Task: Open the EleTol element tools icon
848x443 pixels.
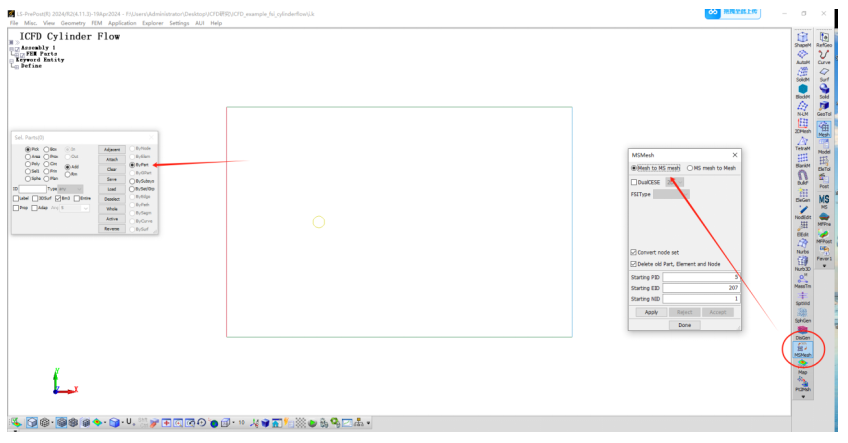Action: pos(824,164)
